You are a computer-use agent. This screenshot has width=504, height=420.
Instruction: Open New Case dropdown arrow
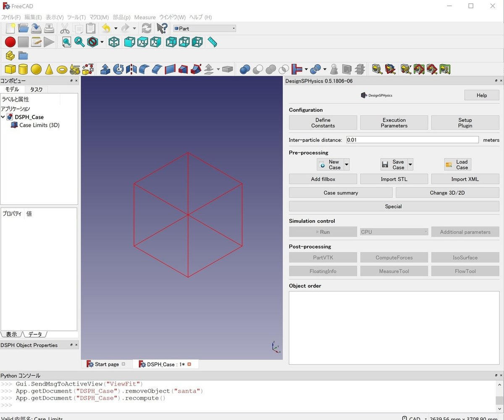click(x=346, y=164)
